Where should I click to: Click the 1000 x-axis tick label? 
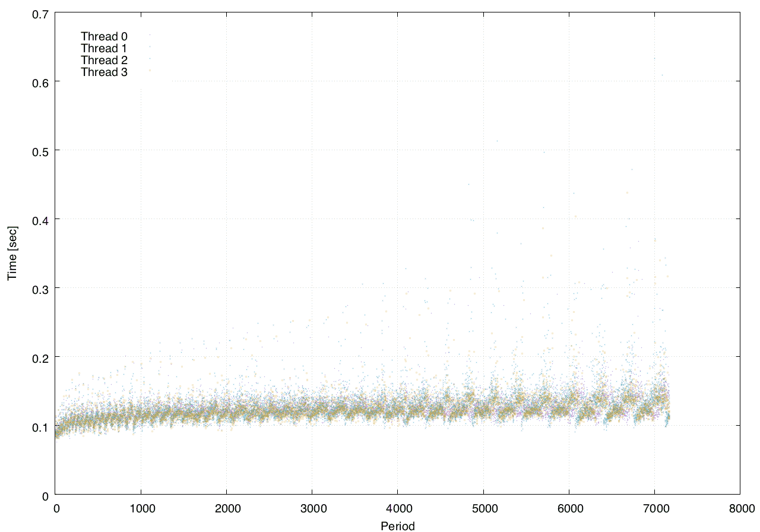pyautogui.click(x=141, y=508)
